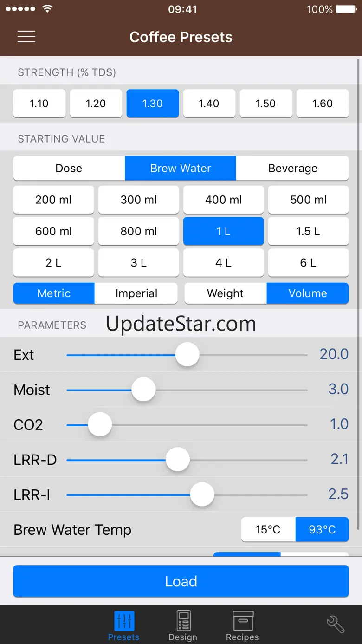The height and width of the screenshot is (644, 362).
Task: Pick the 6 L brew water amount
Action: pos(308,263)
